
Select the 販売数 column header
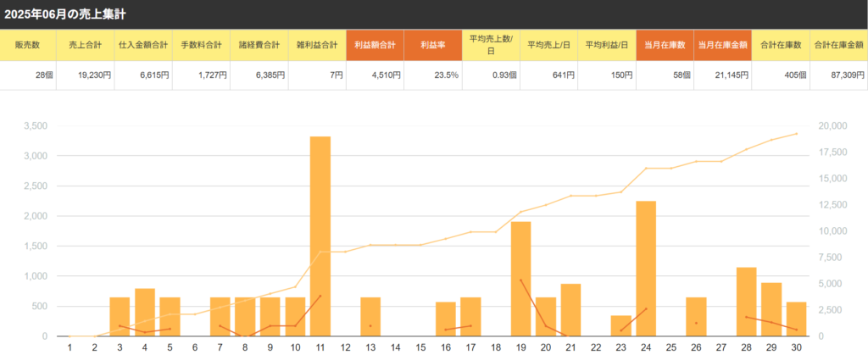tap(28, 46)
